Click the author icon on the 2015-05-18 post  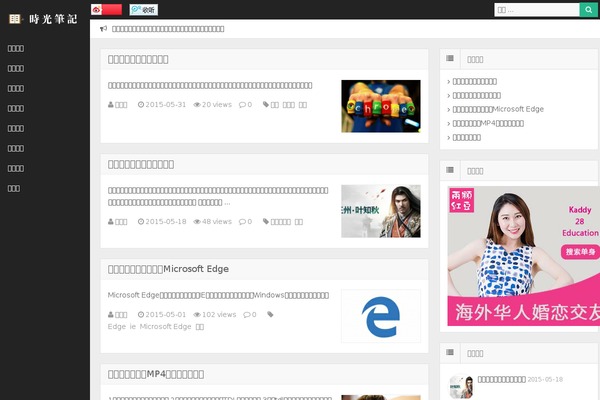(111, 222)
